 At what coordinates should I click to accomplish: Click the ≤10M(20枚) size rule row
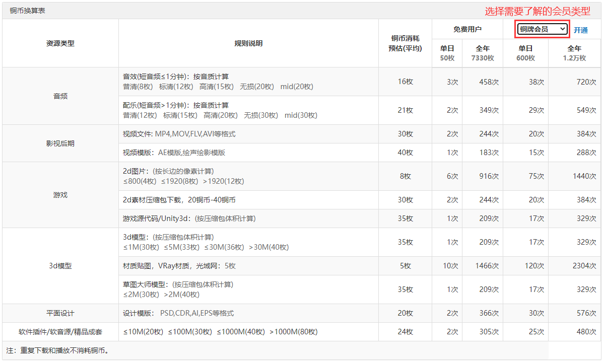(x=248, y=332)
